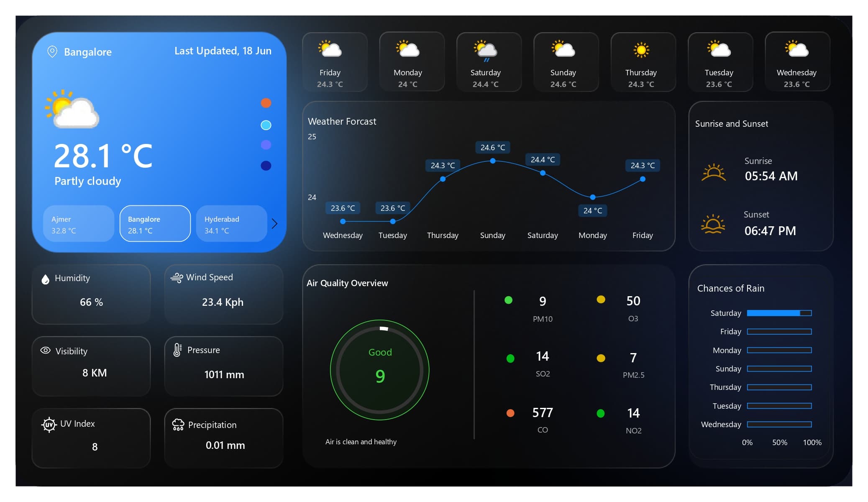Click the sunrise time 05:54 AM
The image size is (868, 502).
click(771, 176)
